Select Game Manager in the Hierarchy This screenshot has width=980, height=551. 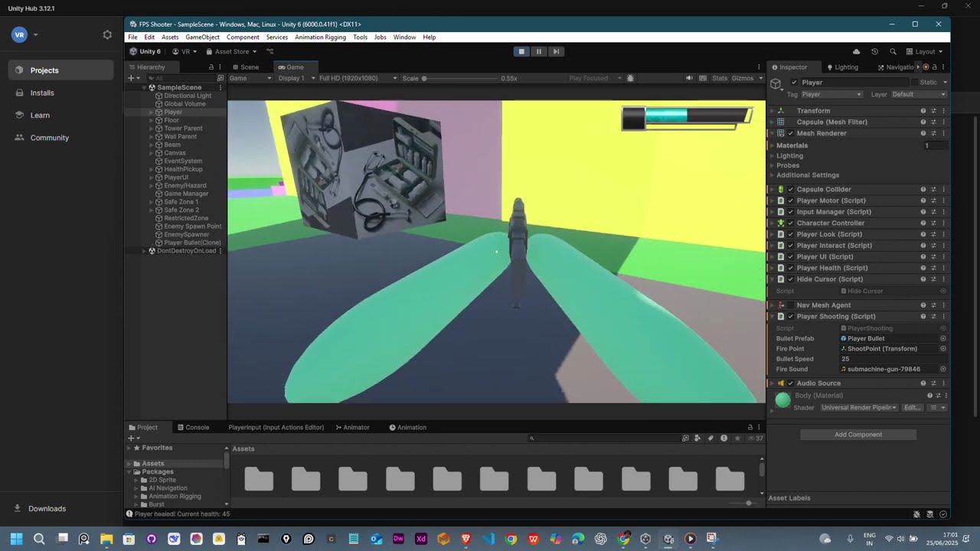click(x=186, y=194)
